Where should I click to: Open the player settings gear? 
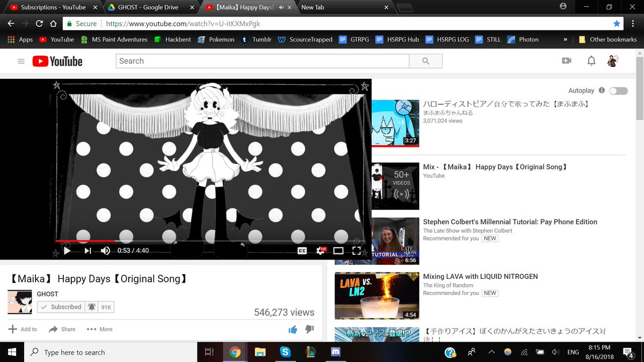320,250
